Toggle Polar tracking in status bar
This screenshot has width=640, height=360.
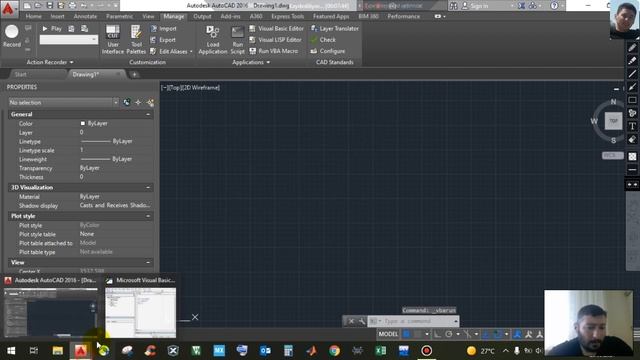click(x=449, y=334)
